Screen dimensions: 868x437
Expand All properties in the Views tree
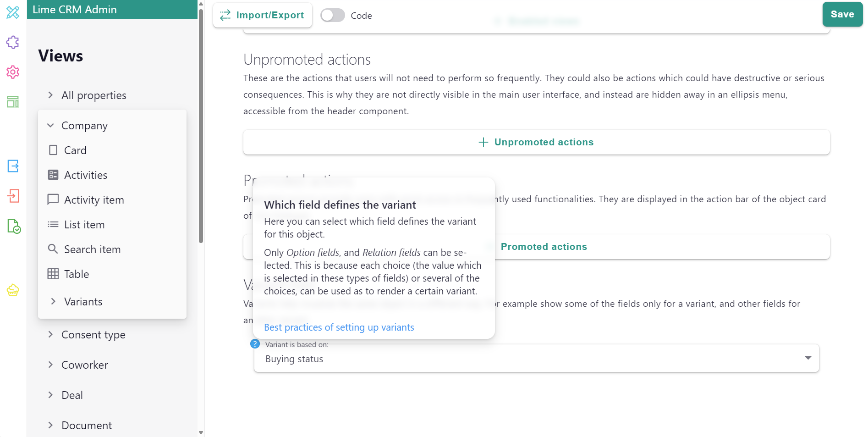point(51,95)
